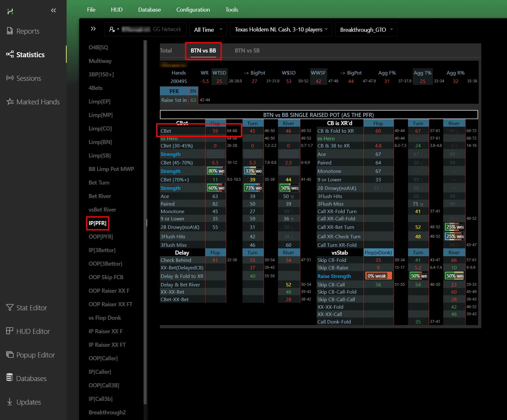This screenshot has height=420, width=507.
Task: Select the vs Flop Donk report
Action: click(x=105, y=318)
